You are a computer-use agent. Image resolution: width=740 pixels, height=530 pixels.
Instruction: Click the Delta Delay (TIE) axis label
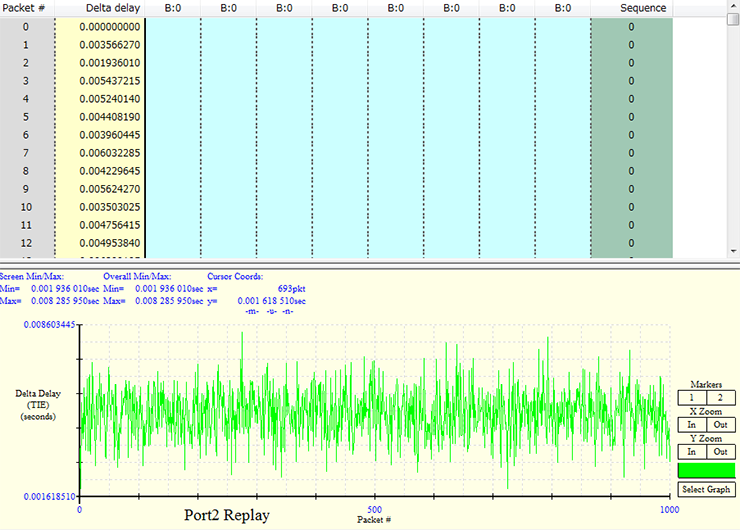pyautogui.click(x=38, y=405)
